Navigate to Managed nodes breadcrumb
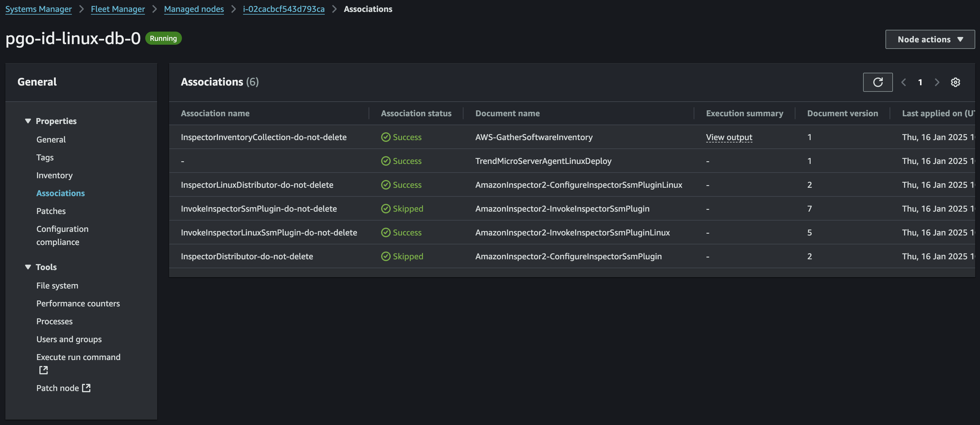The height and width of the screenshot is (425, 980). [194, 9]
